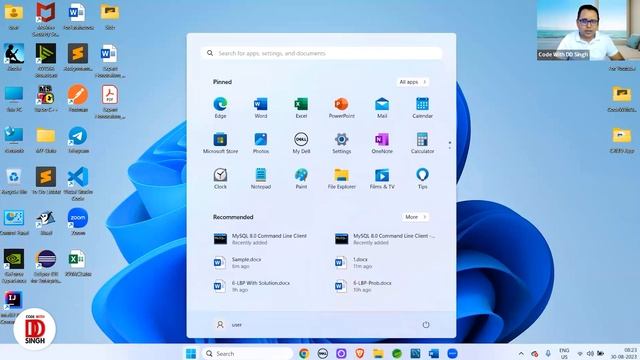Open the Photos app
640x360 pixels.
(260, 143)
